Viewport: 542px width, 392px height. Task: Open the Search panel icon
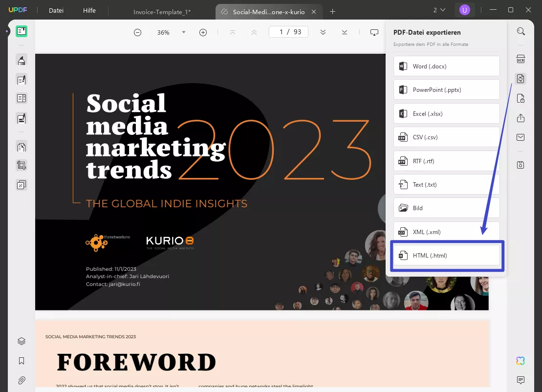[520, 31]
